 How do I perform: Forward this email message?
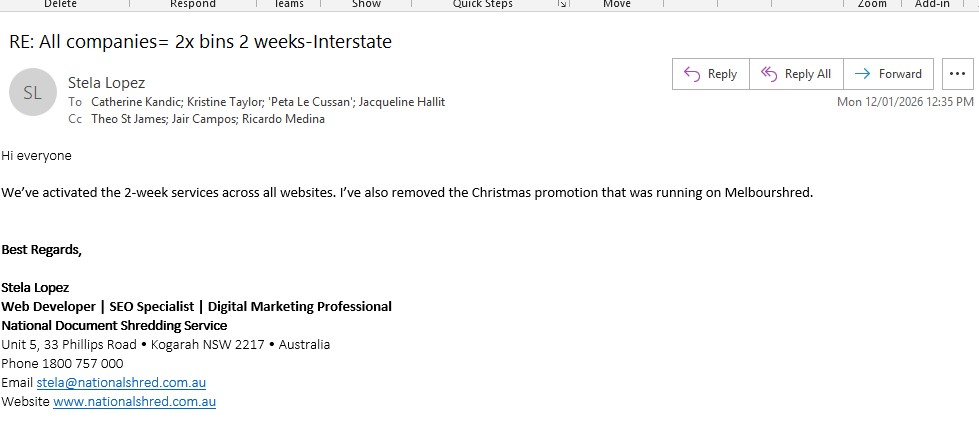tap(889, 74)
